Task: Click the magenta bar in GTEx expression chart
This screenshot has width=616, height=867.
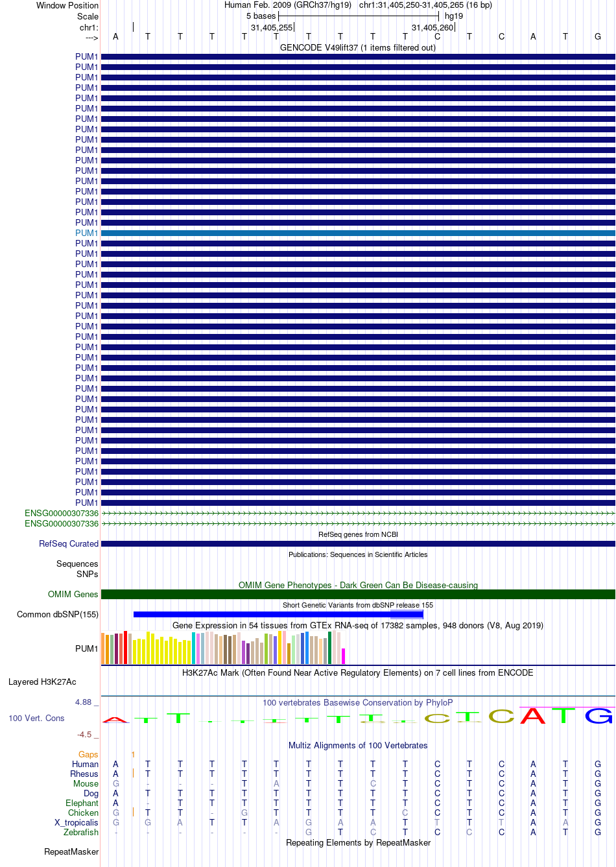Action: point(343,656)
